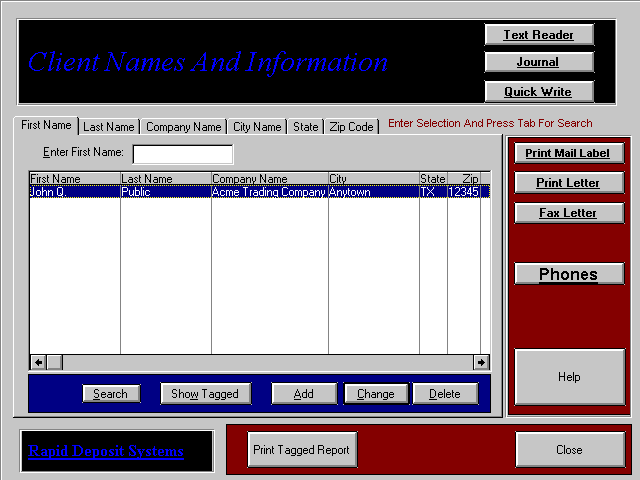The height and width of the screenshot is (480, 640).
Task: Add a new client record
Action: click(303, 394)
